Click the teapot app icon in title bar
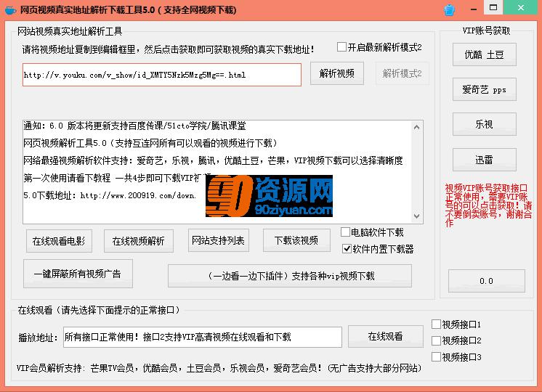Image resolution: width=542 pixels, height=392 pixels. [10, 9]
